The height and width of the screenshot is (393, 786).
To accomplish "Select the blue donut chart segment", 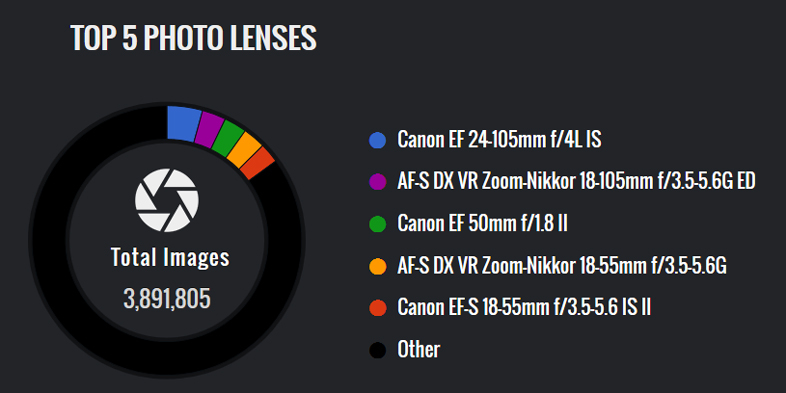I will 182,123.
